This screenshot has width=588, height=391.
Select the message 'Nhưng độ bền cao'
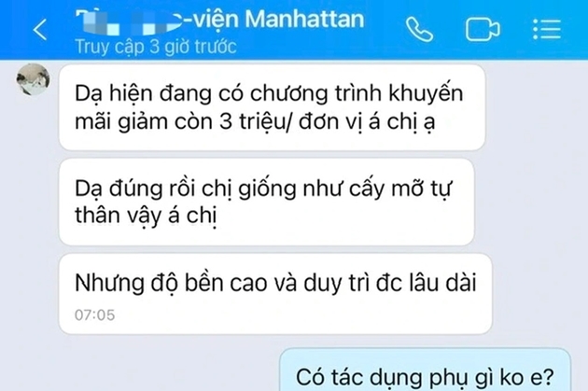[x=275, y=294]
